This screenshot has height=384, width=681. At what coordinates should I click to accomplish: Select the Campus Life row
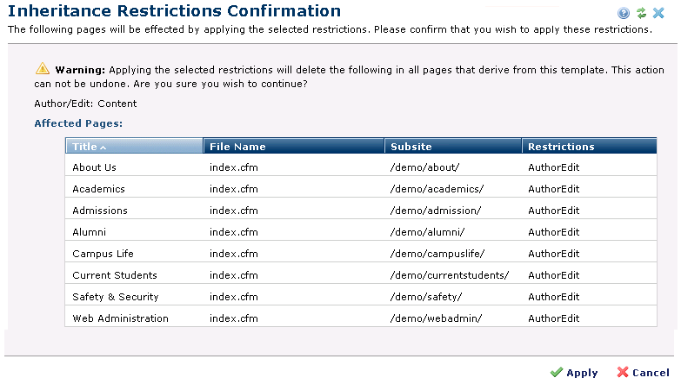[361, 254]
